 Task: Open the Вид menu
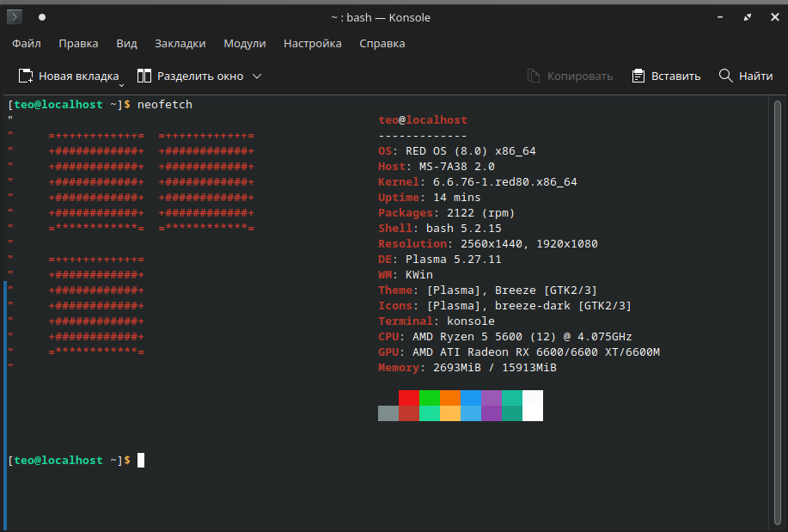pos(126,44)
